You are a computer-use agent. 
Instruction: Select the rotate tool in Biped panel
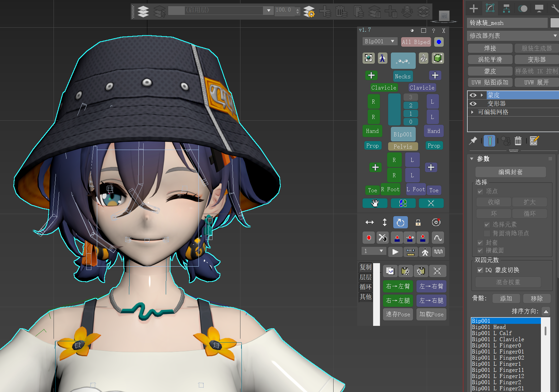[400, 223]
